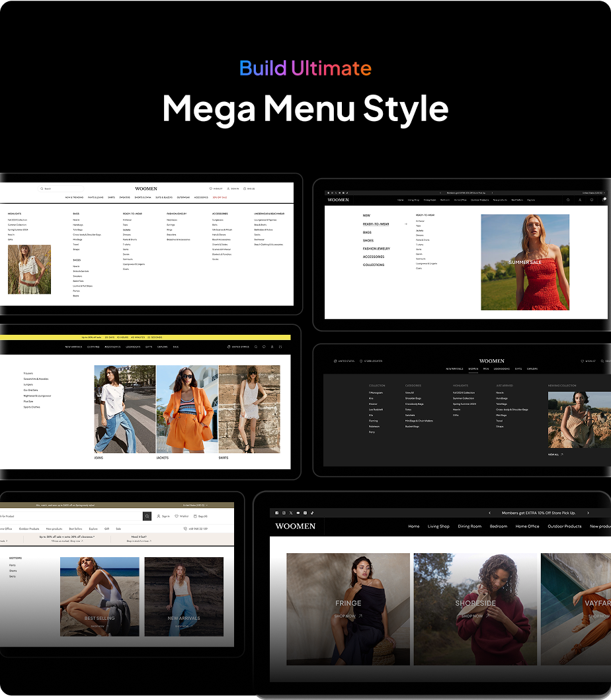The image size is (611, 700).
Task: Click the Best Selling promo image
Action: click(x=100, y=596)
